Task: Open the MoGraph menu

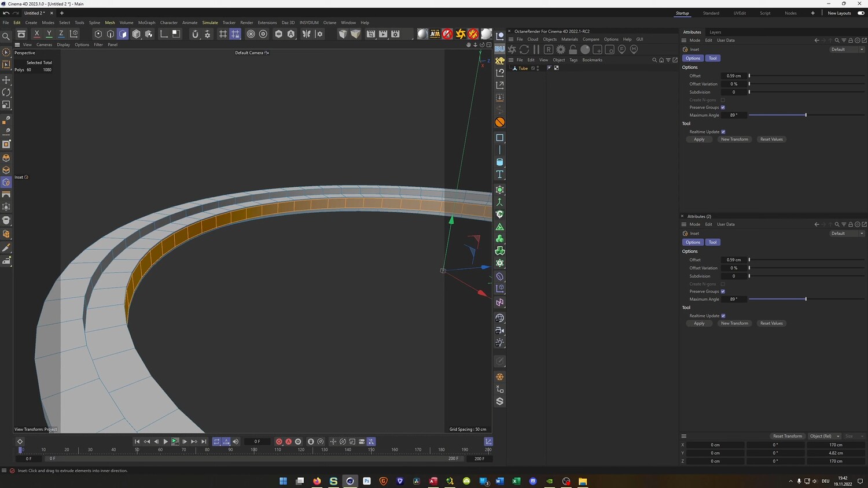Action: tap(146, 23)
